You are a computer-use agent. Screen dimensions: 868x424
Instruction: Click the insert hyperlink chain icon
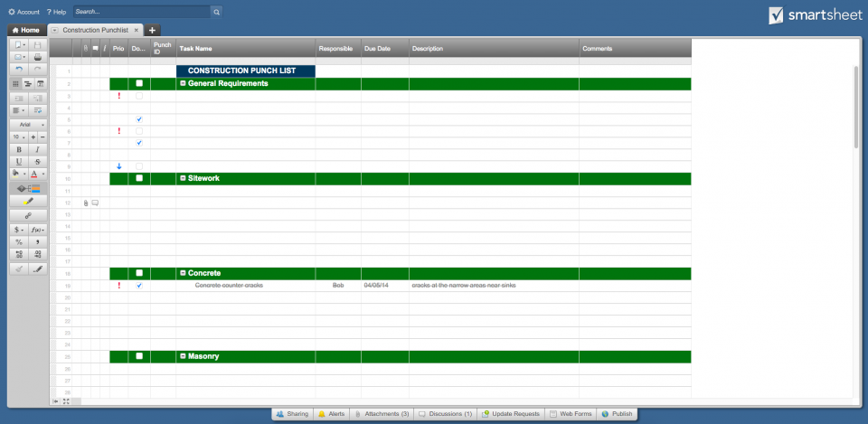[29, 216]
